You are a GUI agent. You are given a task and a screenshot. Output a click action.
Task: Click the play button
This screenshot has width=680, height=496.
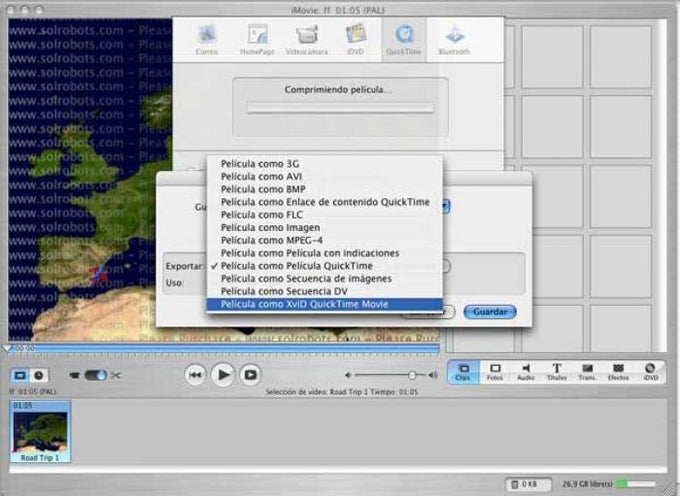223,375
